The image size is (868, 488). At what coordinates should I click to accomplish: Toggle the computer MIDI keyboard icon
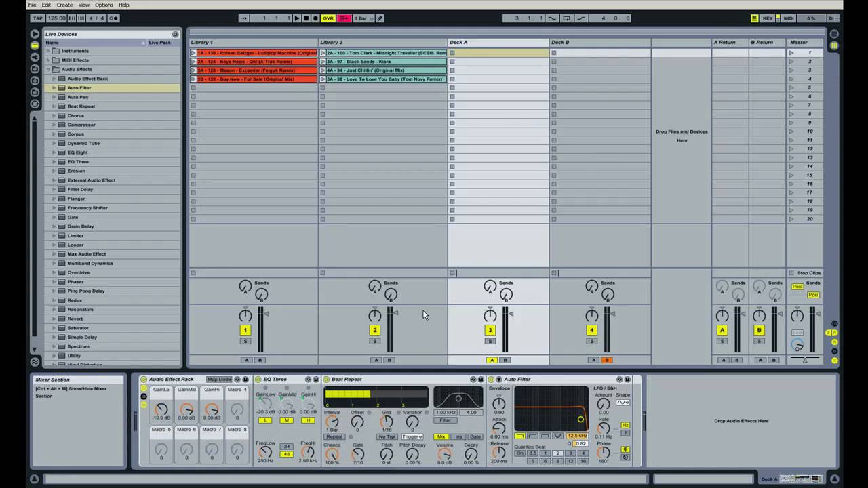[755, 18]
